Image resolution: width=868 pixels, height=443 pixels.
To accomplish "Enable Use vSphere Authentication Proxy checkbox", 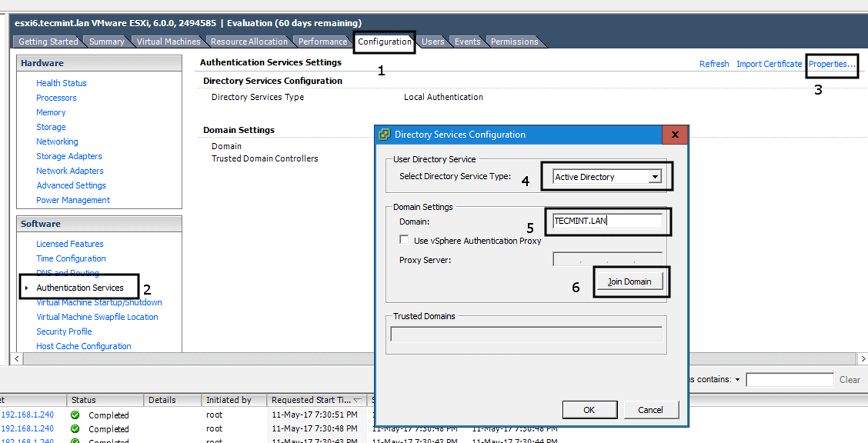I will [x=404, y=240].
